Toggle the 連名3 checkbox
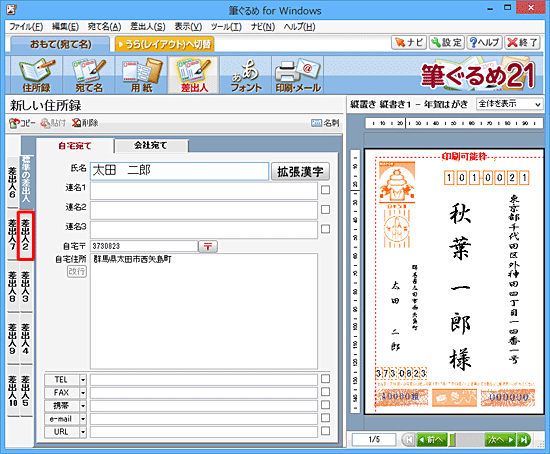The height and width of the screenshot is (454, 550). 326,229
